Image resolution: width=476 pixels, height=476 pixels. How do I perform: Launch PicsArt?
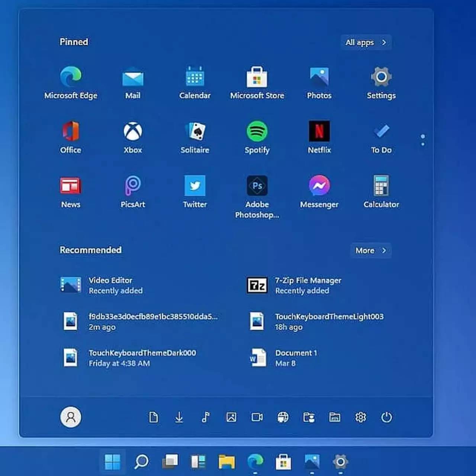pyautogui.click(x=133, y=192)
